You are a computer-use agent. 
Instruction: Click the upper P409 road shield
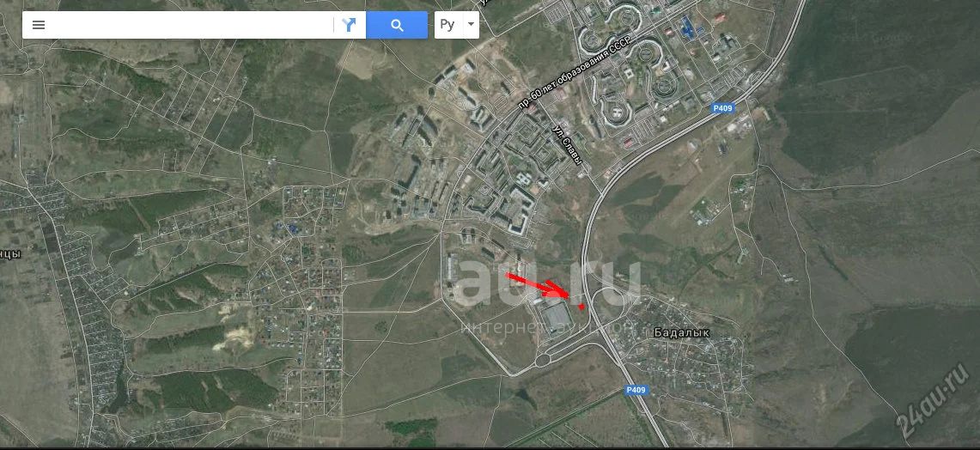(723, 108)
